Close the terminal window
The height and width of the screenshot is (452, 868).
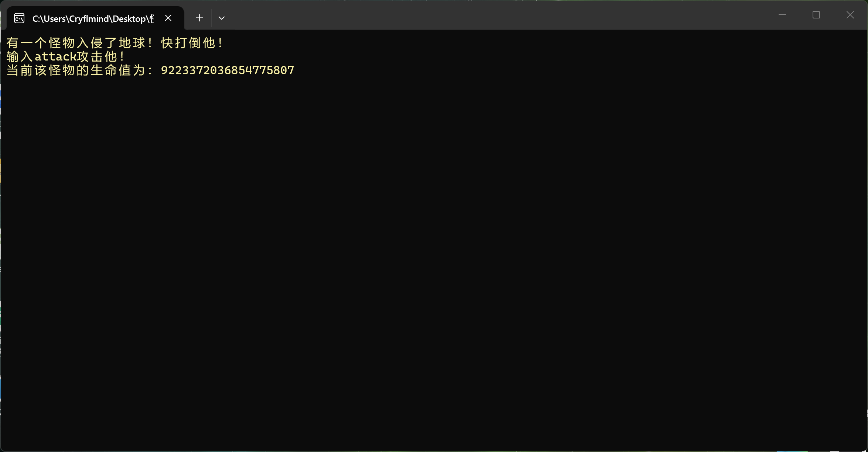pyautogui.click(x=850, y=15)
